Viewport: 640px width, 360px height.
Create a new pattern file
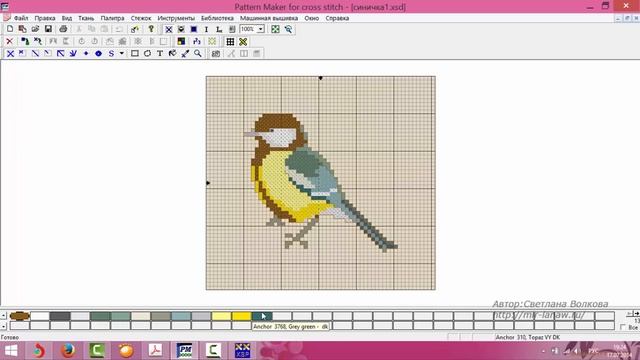point(10,29)
